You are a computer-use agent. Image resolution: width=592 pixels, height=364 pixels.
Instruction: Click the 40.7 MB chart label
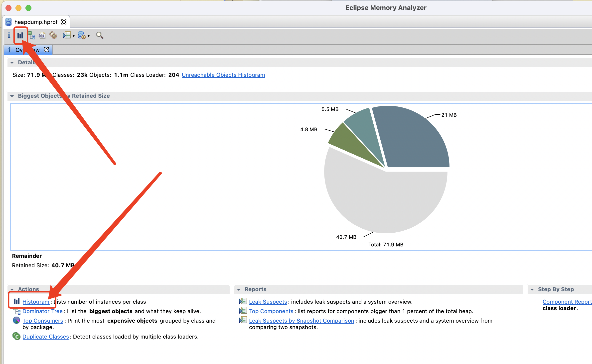[x=346, y=237]
